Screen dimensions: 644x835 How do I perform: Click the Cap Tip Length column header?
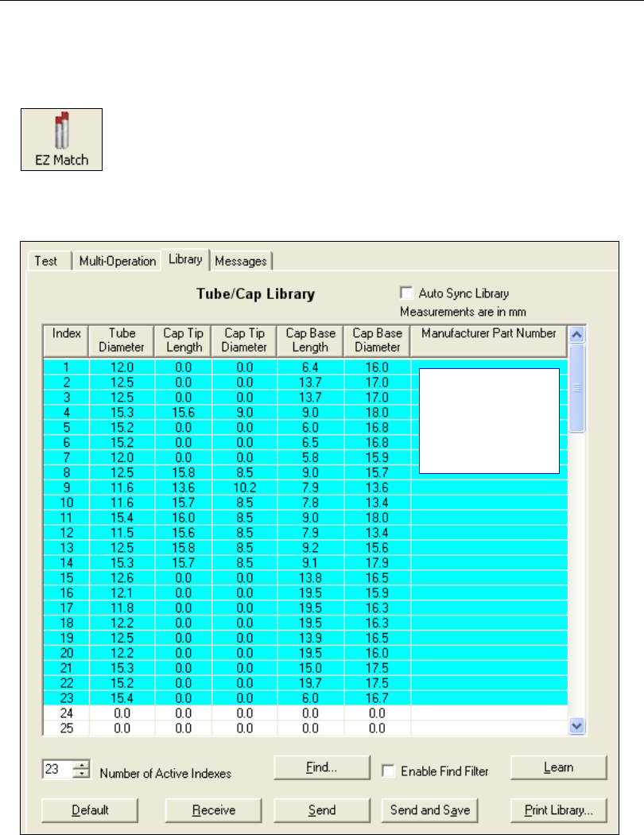183,340
